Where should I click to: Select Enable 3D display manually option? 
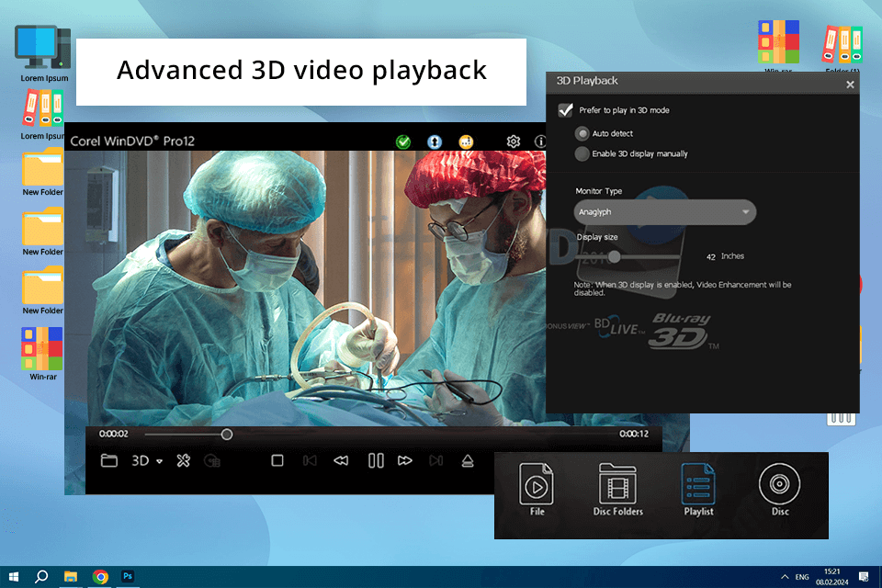(582, 153)
